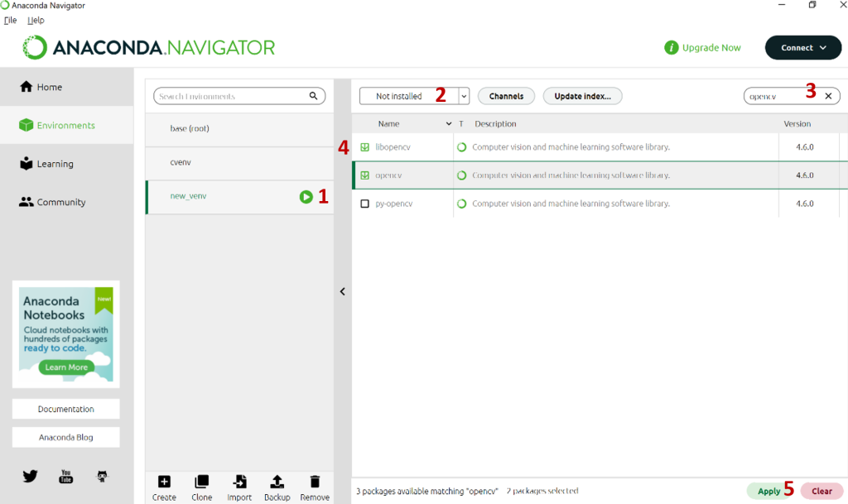This screenshot has width=848, height=504.
Task: Check the py-opencv package checkbox
Action: click(x=365, y=204)
